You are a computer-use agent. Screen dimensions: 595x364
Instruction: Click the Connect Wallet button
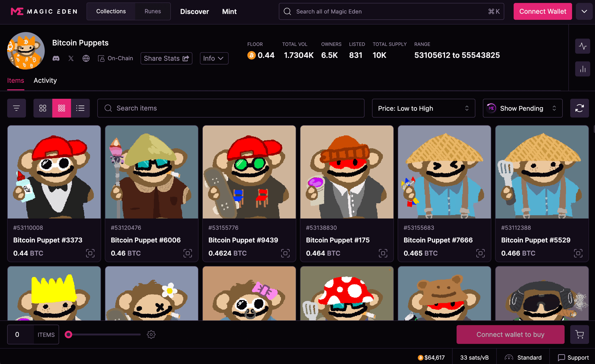(x=542, y=11)
